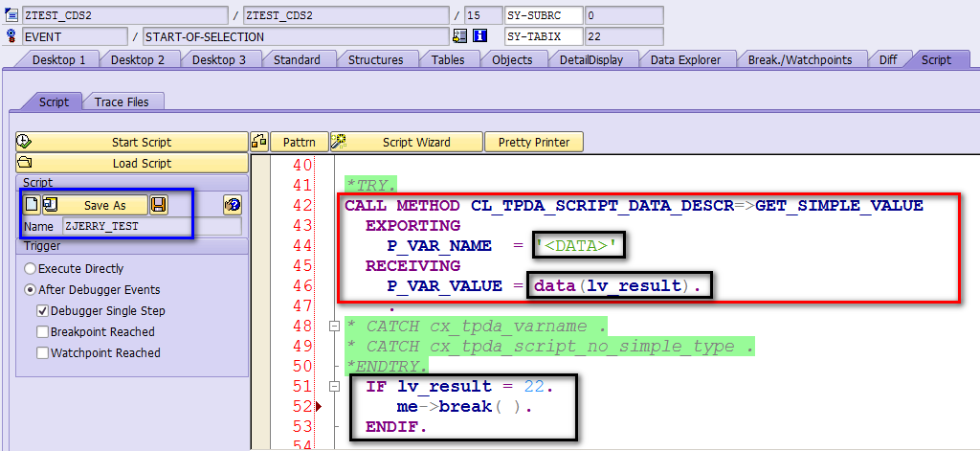Click the IF lv_result = 22 statement
The height and width of the screenshot is (451, 980).
(460, 387)
